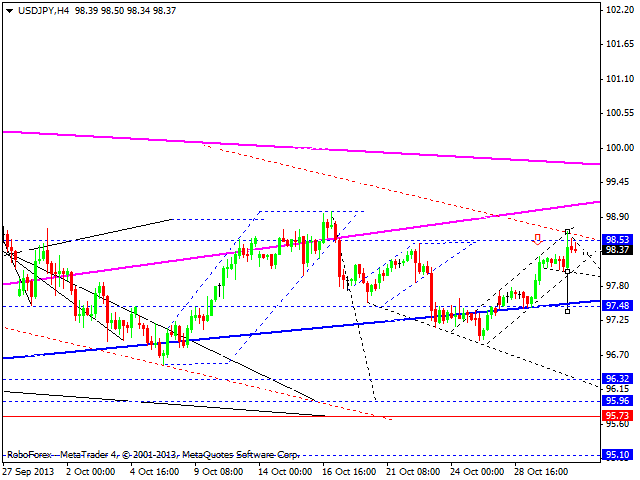The width and height of the screenshot is (640, 480).
Task: Select the 95.10 blue price label
Action: 617,454
